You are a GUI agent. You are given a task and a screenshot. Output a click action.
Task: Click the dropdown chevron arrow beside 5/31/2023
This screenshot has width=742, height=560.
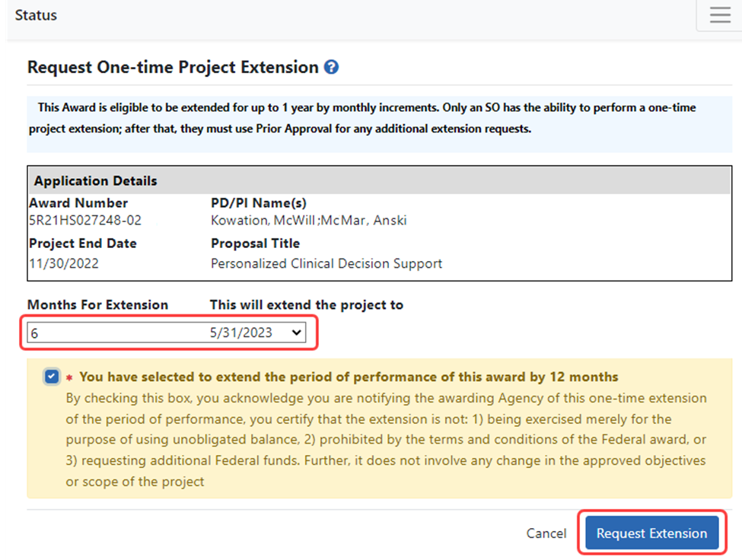296,332
